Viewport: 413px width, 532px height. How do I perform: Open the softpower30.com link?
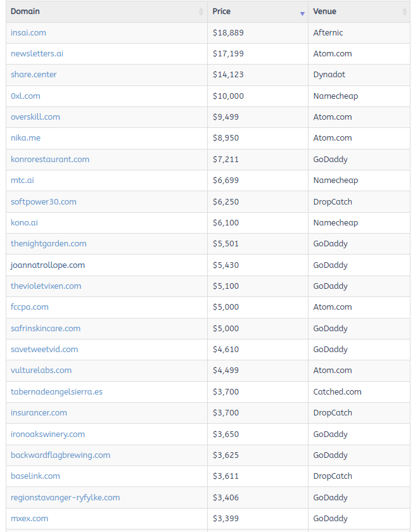[x=42, y=201]
